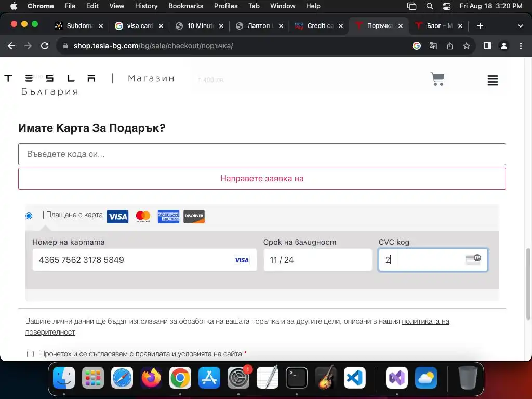The width and height of the screenshot is (532, 399).
Task: Click the site lock icon in address bar
Action: (x=65, y=46)
